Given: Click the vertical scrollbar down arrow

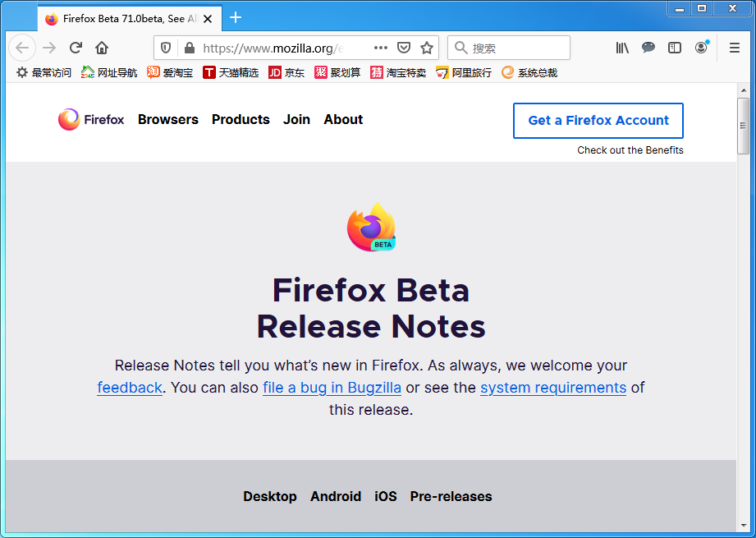Looking at the screenshot, I should coord(744,526).
